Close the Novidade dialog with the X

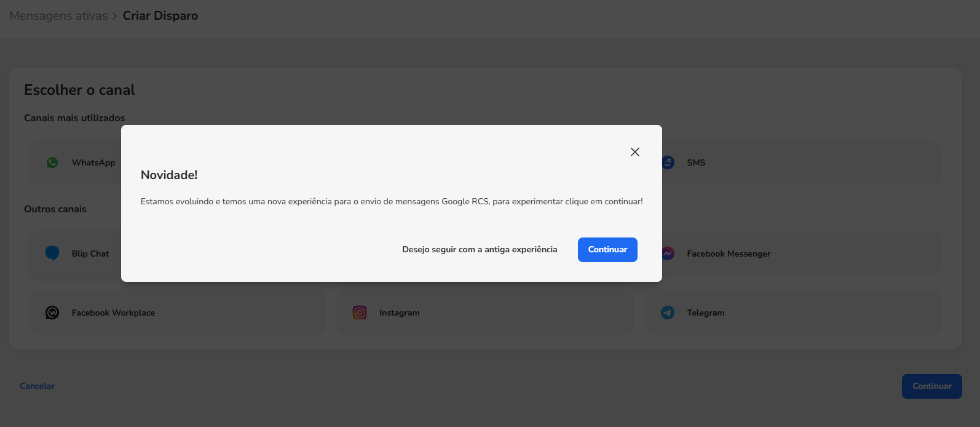635,152
